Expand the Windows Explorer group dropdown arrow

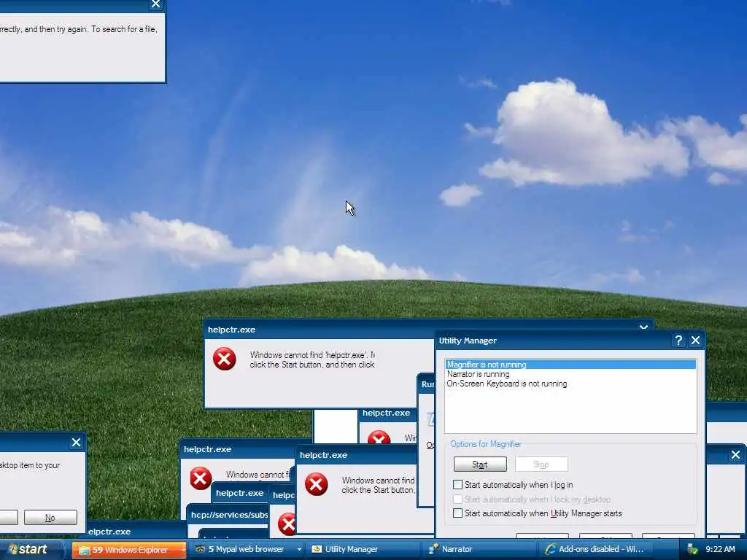pos(183,550)
